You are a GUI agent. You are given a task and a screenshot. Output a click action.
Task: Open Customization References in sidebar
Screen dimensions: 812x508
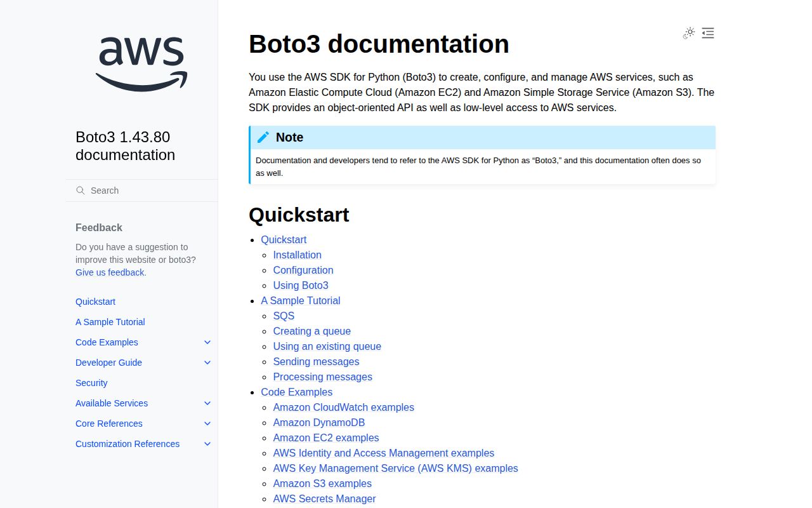point(128,444)
